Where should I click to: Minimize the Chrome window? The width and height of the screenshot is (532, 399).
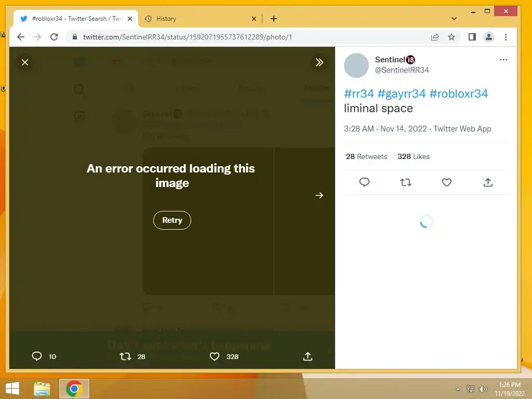[x=473, y=12]
